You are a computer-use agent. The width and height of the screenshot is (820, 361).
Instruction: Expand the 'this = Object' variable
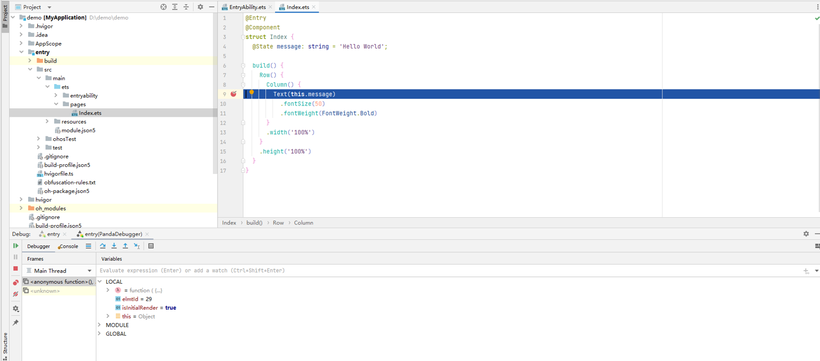[x=108, y=316]
